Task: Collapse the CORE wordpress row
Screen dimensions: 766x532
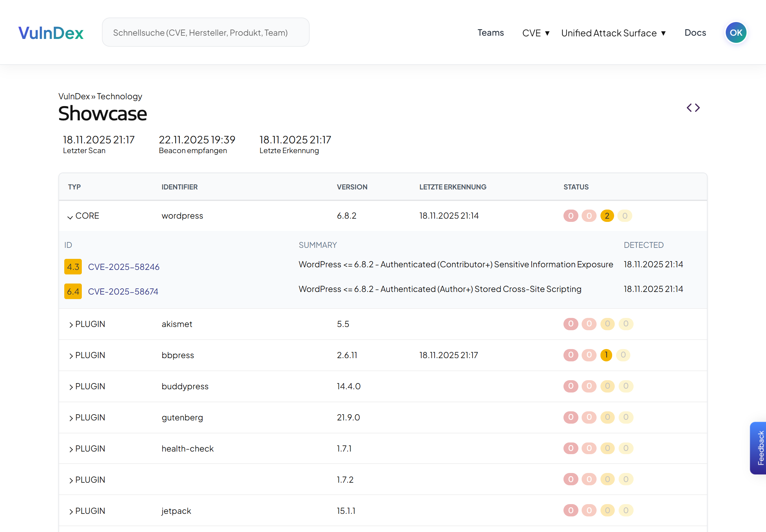Action: click(70, 217)
